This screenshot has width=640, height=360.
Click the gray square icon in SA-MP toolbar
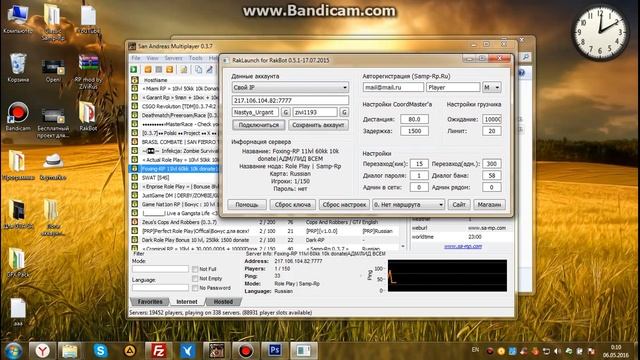pyautogui.click(x=159, y=69)
